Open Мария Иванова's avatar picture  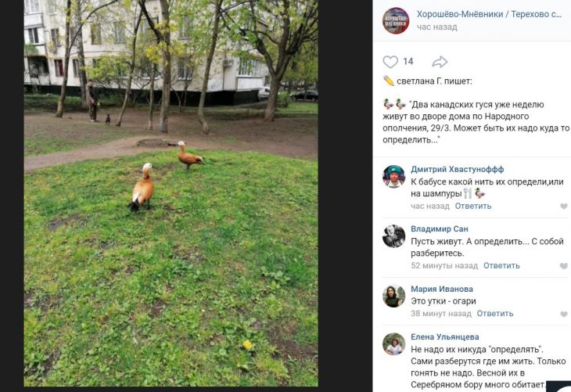click(393, 296)
